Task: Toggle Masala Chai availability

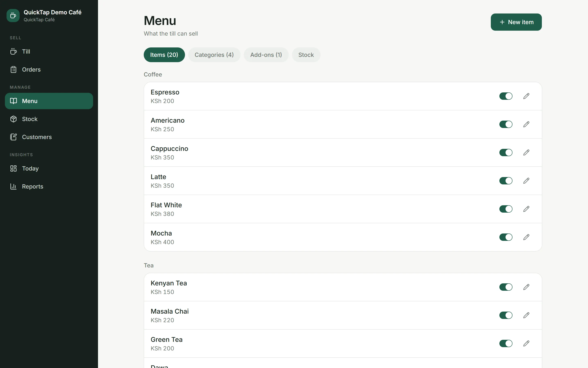Action: coord(506,315)
